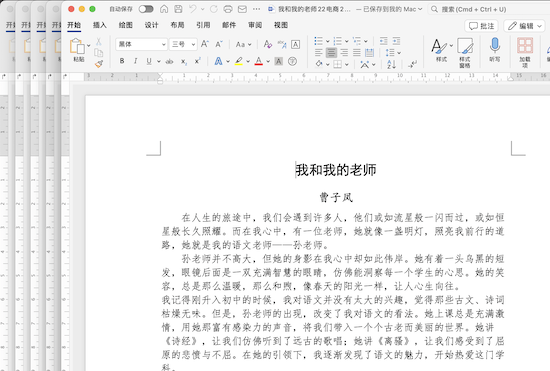Open the more options ellipsis in title bar
550x371 pixels.
tap(257, 9)
